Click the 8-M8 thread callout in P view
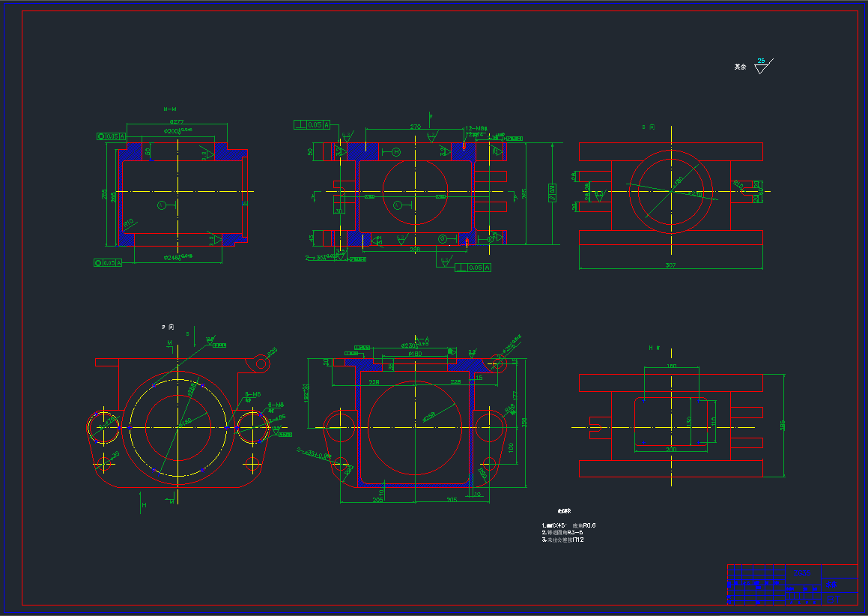The width and height of the screenshot is (868, 616). click(x=253, y=394)
